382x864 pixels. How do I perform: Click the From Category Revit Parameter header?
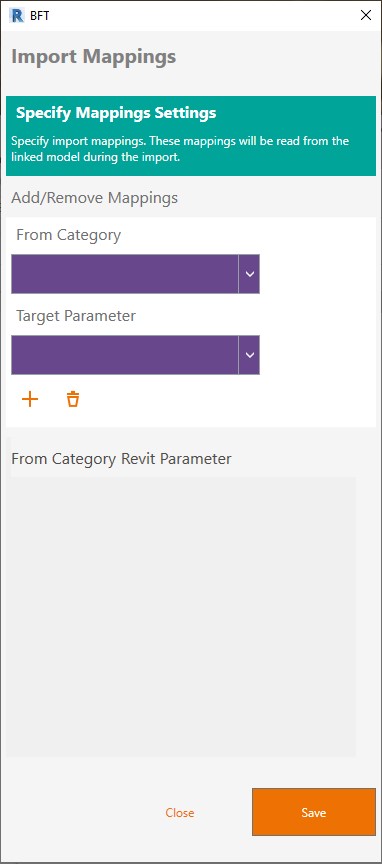pyautogui.click(x=121, y=458)
